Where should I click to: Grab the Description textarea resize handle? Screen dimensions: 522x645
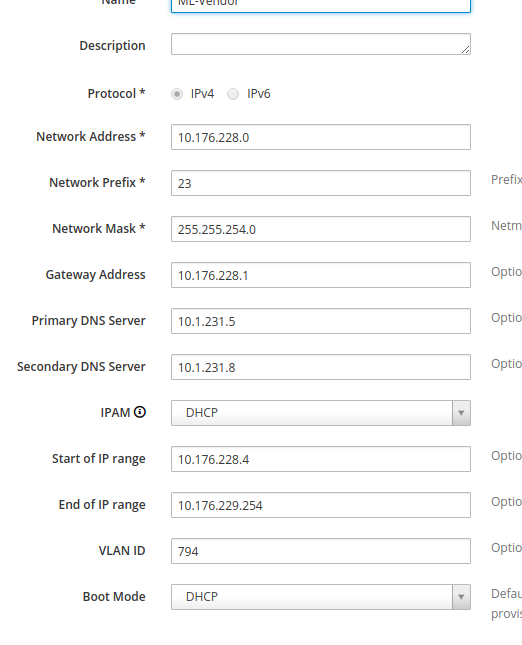pyautogui.click(x=465, y=49)
